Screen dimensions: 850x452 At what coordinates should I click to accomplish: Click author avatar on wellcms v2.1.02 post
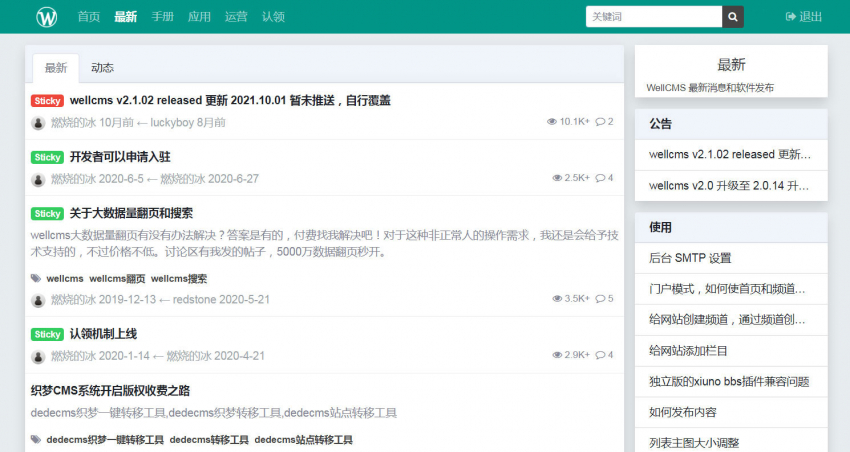point(38,123)
